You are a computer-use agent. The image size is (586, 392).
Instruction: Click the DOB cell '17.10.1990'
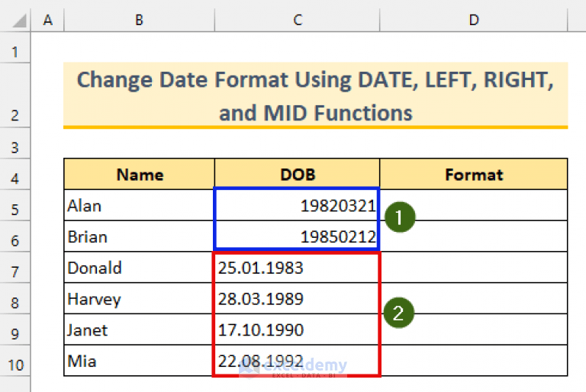coord(297,329)
